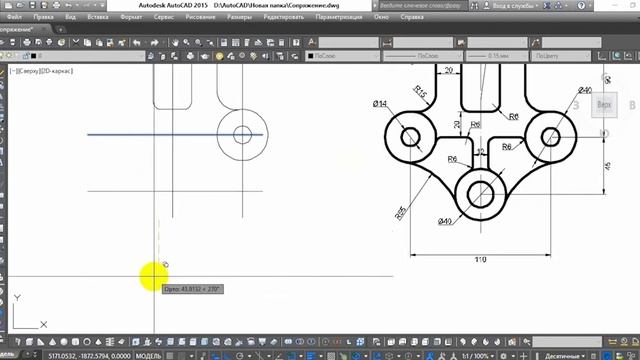Screen dimensions: 640x360
Task: Click the Autodesk Exchange X icon
Action: (x=547, y=6)
